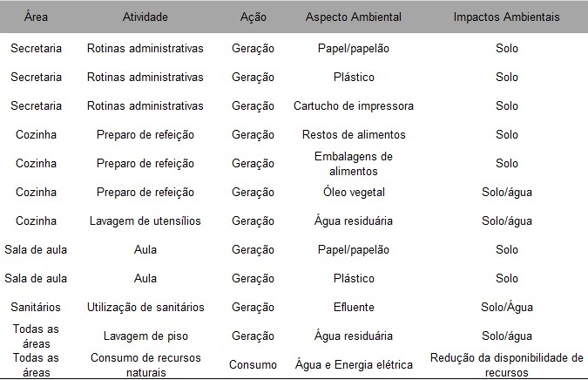
Task: Click the Atividade column header
Action: 145,17
